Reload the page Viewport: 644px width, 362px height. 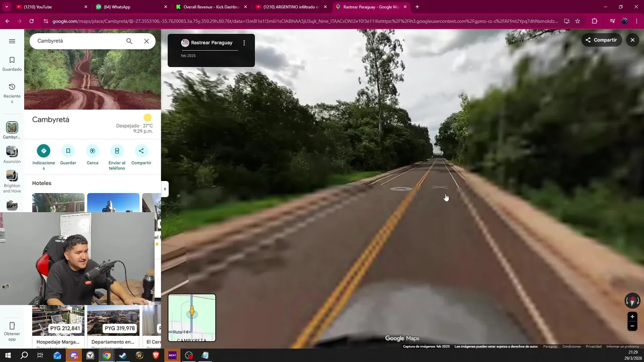31,21
